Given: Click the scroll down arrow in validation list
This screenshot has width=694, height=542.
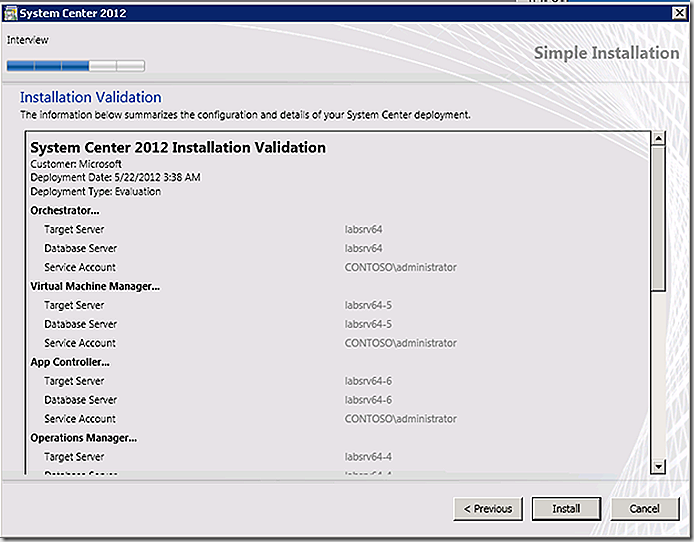Looking at the screenshot, I should (x=659, y=466).
